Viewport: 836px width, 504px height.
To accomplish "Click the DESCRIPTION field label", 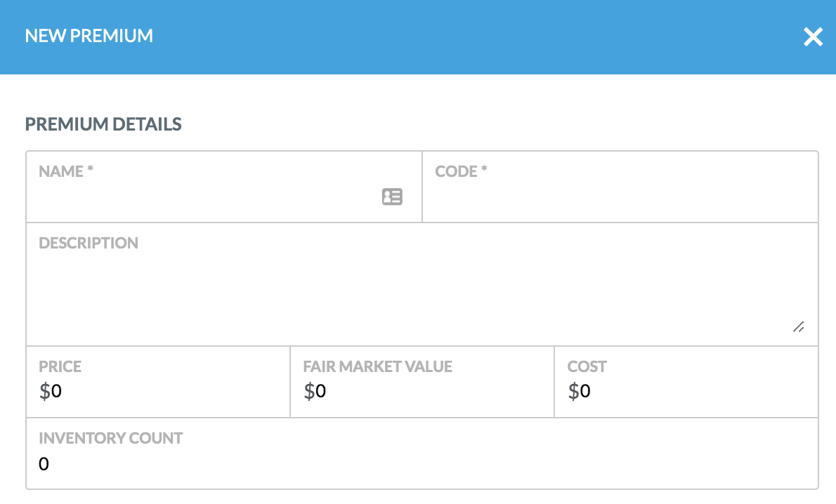I will pyautogui.click(x=89, y=243).
